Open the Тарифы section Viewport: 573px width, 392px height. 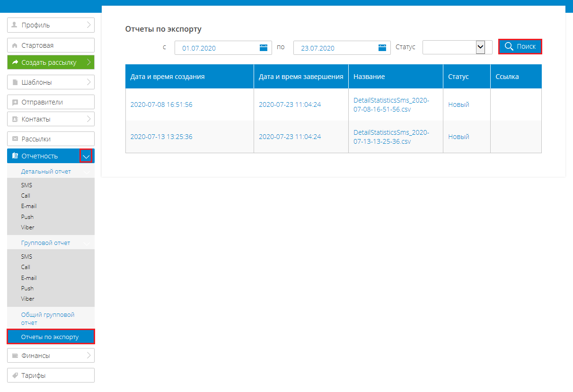51,375
